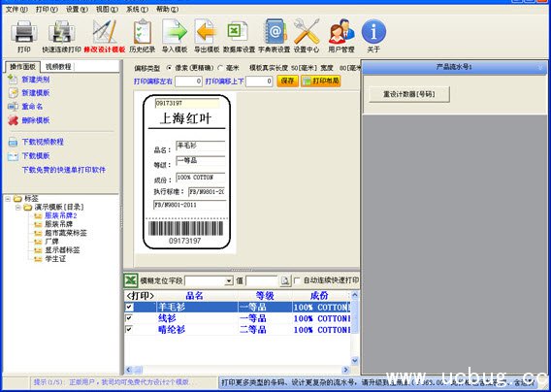Click the 保存 button

point(287,81)
